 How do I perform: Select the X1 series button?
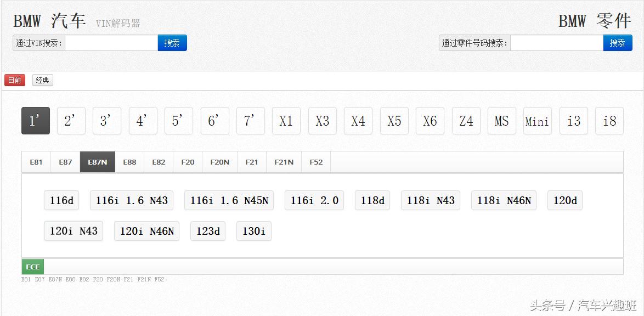tap(286, 121)
